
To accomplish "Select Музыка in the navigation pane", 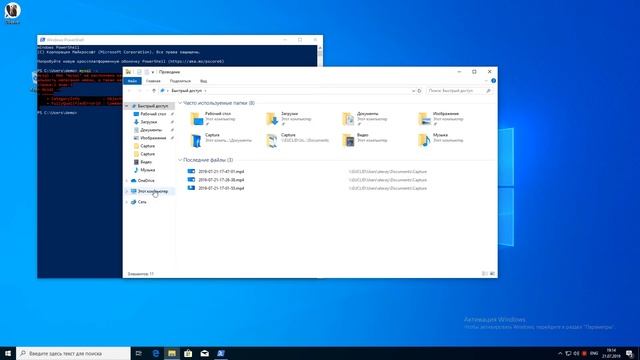I will 147,170.
